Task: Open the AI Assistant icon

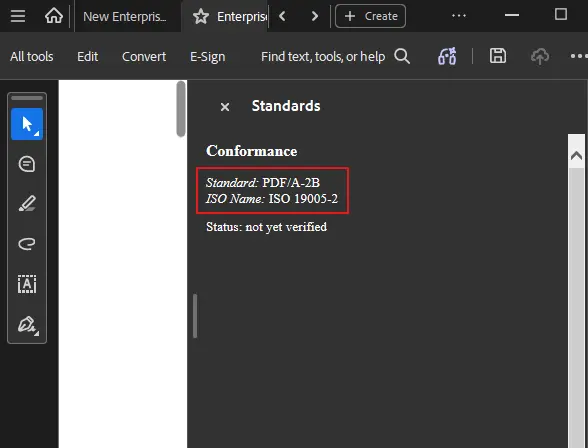Action: click(x=447, y=56)
